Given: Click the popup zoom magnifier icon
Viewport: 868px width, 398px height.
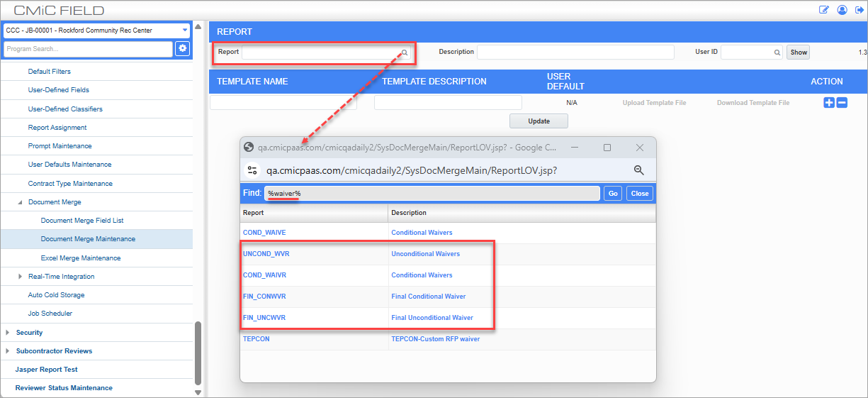Looking at the screenshot, I should tap(638, 170).
